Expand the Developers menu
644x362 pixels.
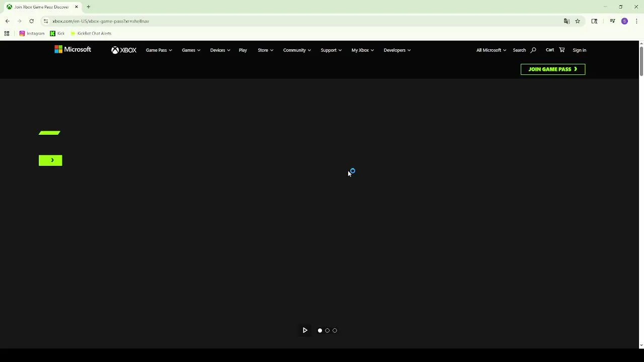click(397, 50)
